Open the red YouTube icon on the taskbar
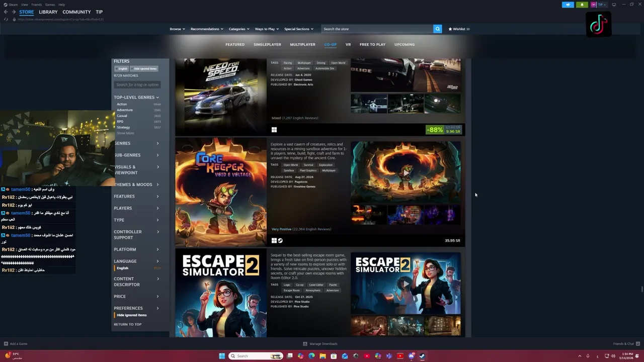 click(400, 356)
